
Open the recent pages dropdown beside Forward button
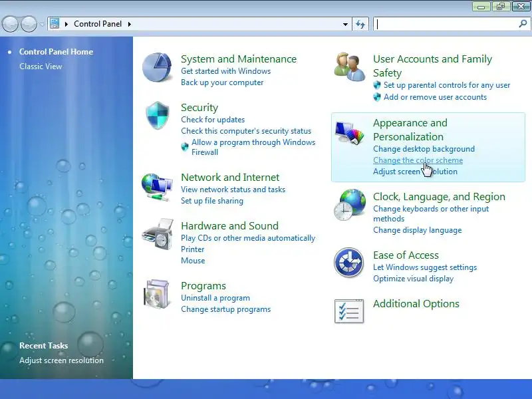[x=42, y=25]
